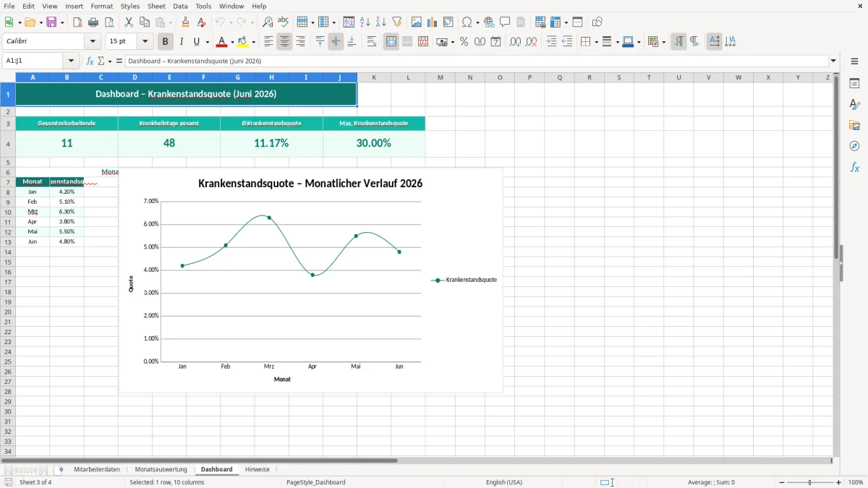Screen dimensions: 868x488
Task: Open Conditional Formatting dropdown arrow
Action: (663, 42)
